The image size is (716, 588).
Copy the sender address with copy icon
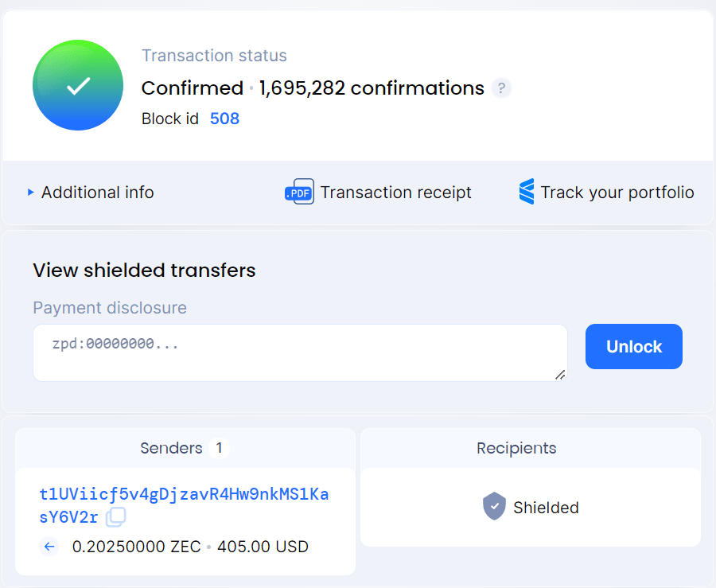point(115,517)
